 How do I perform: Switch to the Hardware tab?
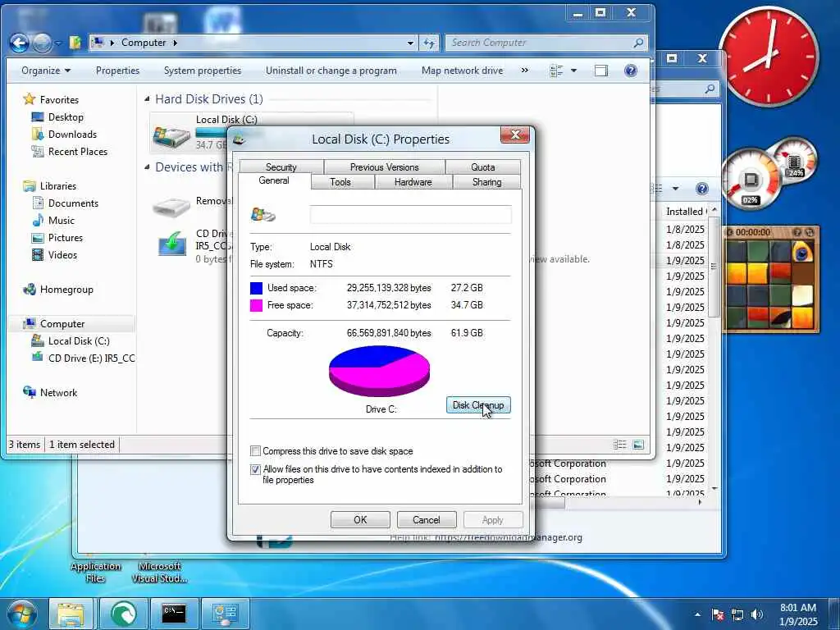coord(413,181)
